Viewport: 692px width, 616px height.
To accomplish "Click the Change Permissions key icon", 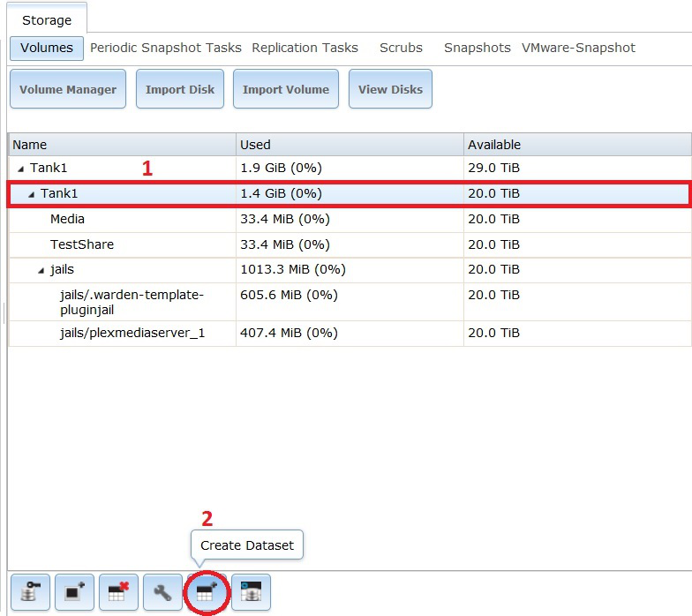I will pyautogui.click(x=29, y=593).
